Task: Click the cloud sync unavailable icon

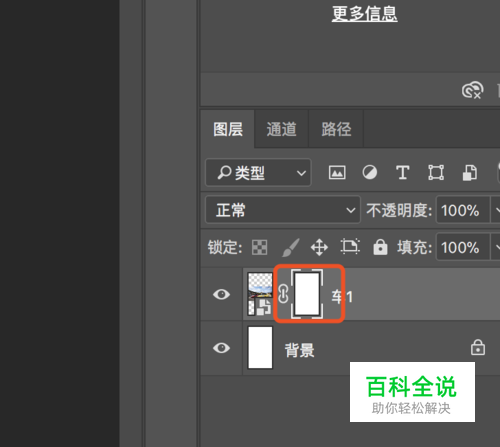Action: click(x=472, y=90)
